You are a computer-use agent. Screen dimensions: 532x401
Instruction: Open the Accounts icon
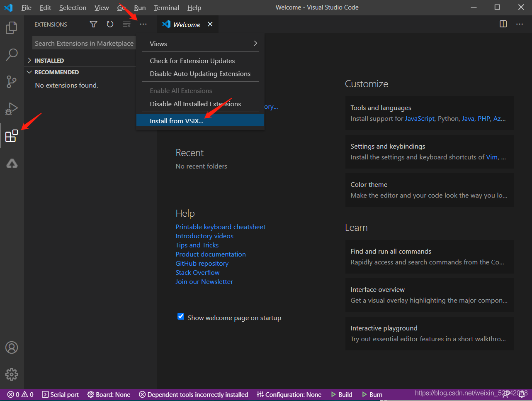pos(12,347)
